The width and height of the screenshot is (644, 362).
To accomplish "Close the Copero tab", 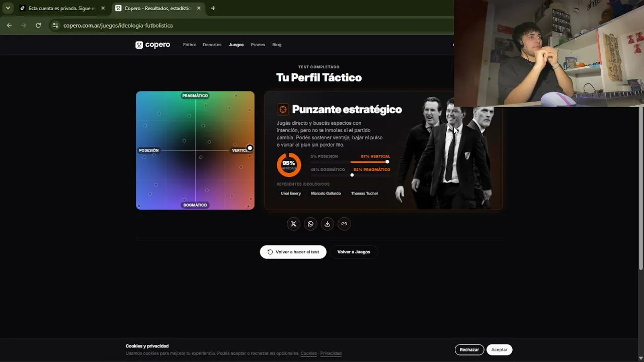I will (x=199, y=8).
